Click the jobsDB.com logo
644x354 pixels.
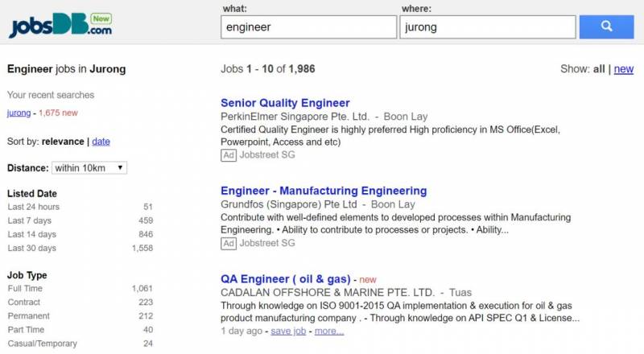click(x=60, y=26)
